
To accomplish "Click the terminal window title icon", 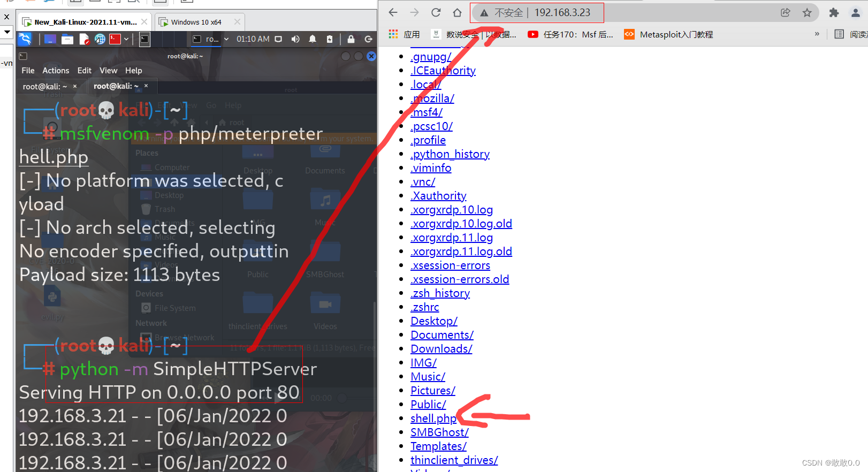I will tap(23, 56).
